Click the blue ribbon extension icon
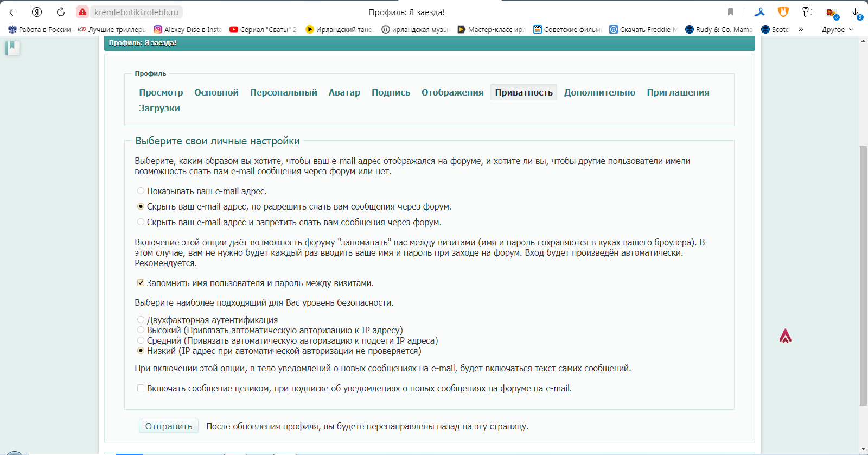This screenshot has height=455, width=868. point(760,12)
